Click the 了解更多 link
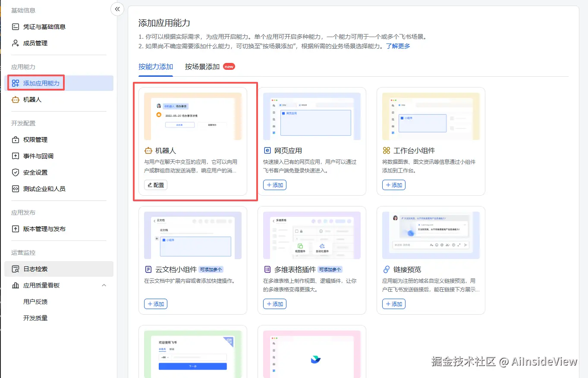588x378 pixels. [398, 46]
